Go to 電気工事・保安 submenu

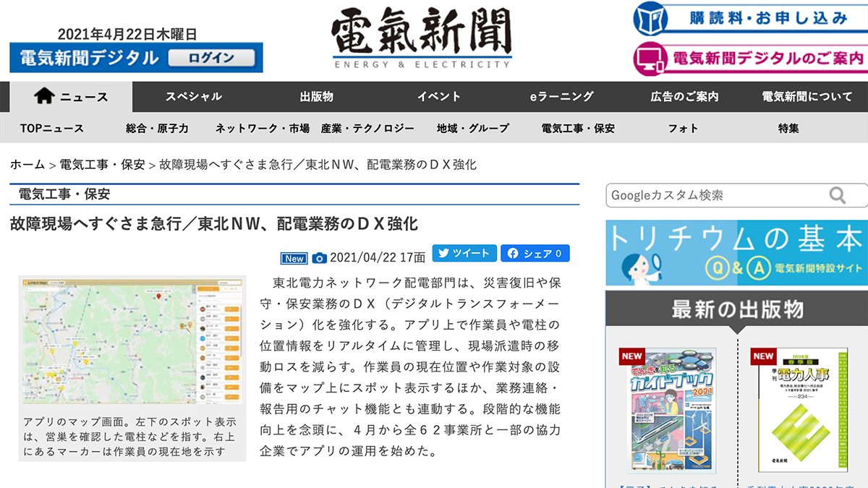coord(578,128)
